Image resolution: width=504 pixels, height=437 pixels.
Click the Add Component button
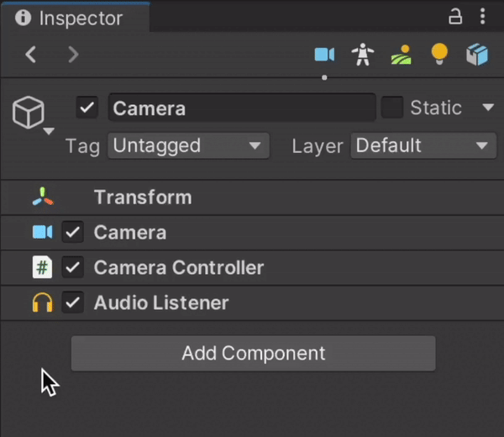(x=253, y=353)
